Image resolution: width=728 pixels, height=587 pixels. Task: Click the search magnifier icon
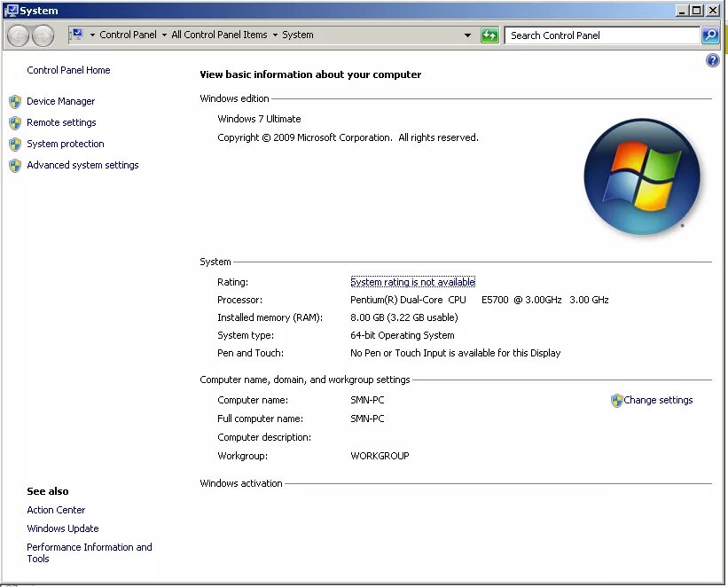pos(710,35)
